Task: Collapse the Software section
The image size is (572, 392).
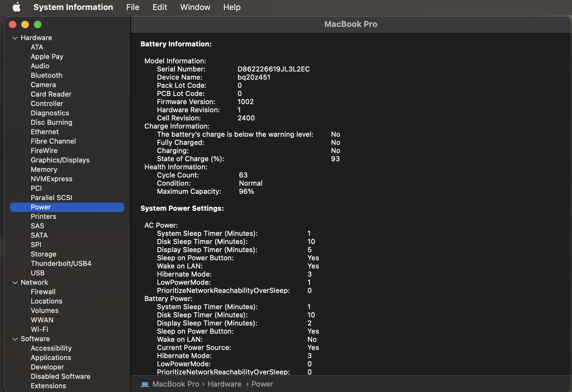Action: point(15,339)
